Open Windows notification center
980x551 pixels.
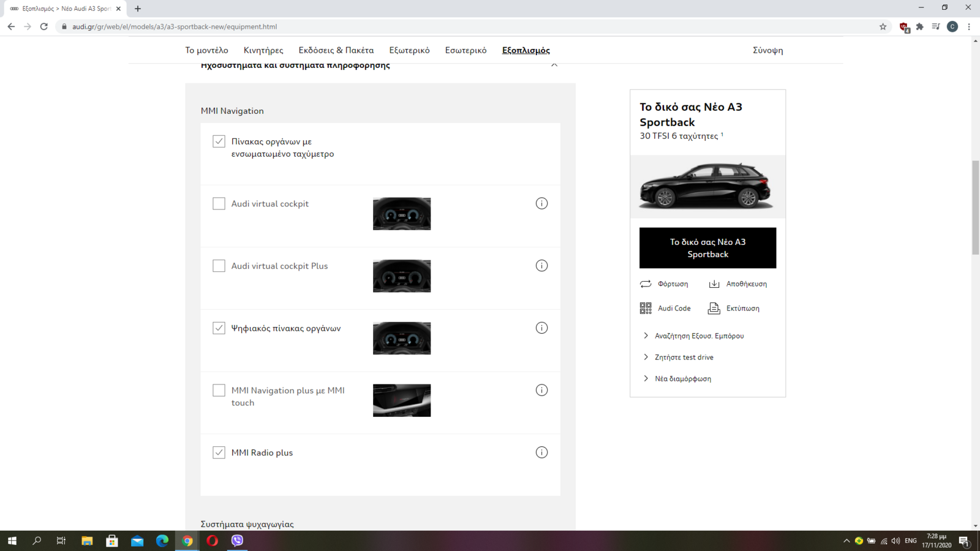964,541
